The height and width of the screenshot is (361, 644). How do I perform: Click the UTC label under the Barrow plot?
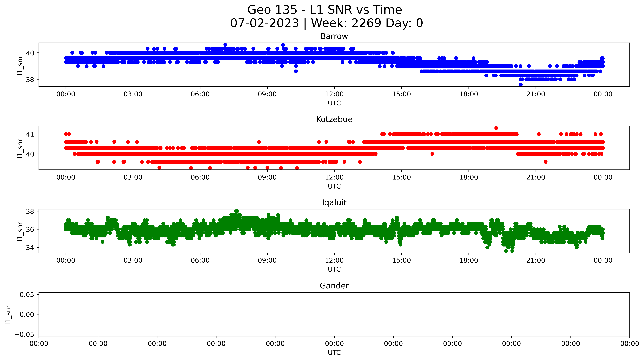coord(334,103)
